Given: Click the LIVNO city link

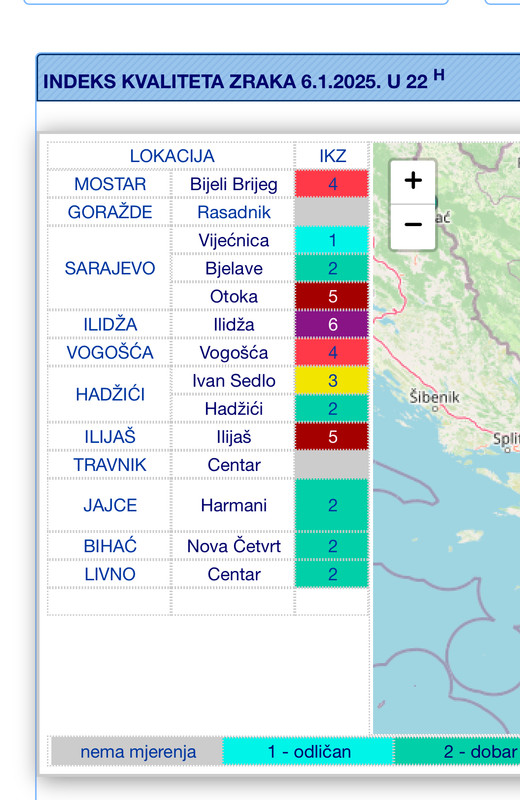Looking at the screenshot, I should [110, 574].
